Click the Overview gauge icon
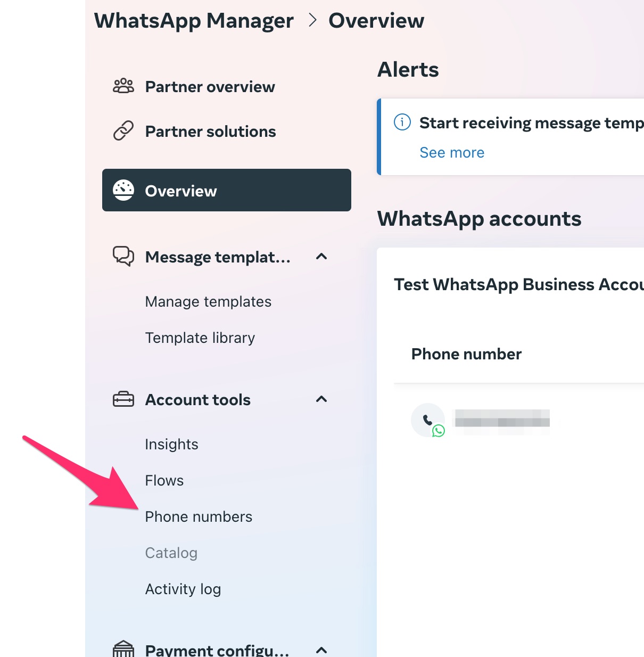This screenshot has width=644, height=657. [x=123, y=190]
